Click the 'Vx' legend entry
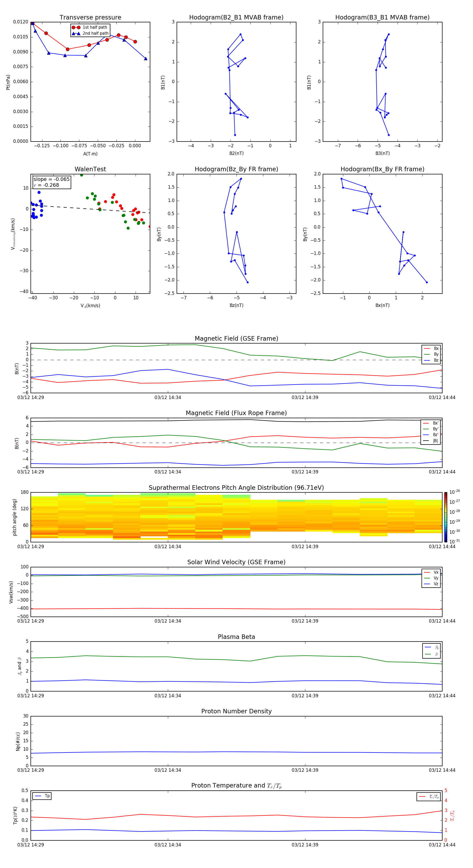Image resolution: width=473 pixels, height=868 pixels. [x=431, y=572]
